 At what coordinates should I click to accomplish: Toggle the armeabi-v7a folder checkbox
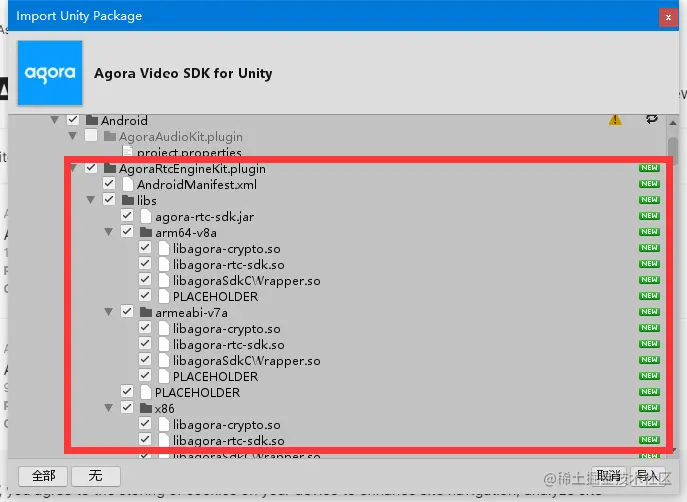coord(127,311)
